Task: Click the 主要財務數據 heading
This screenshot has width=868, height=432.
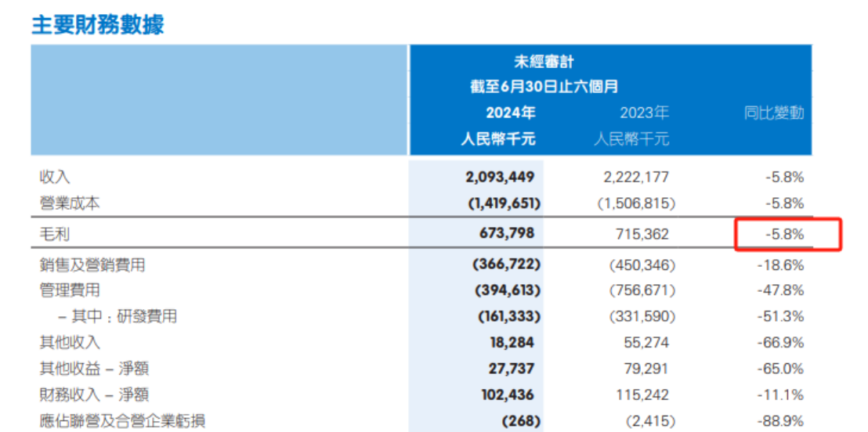Action: click(98, 23)
